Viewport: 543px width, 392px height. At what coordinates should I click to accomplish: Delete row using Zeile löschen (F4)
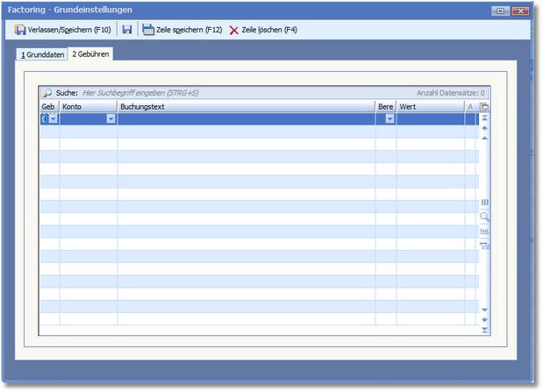click(263, 30)
